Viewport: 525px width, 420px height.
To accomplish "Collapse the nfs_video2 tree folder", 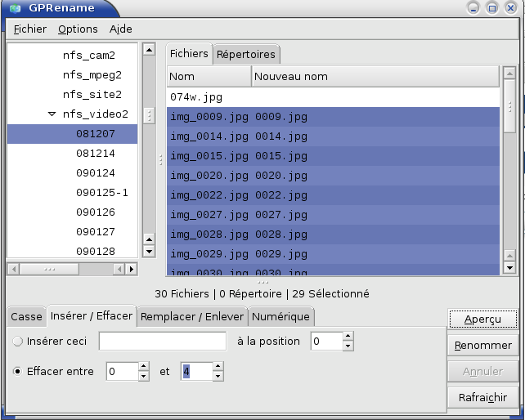I will tap(52, 114).
